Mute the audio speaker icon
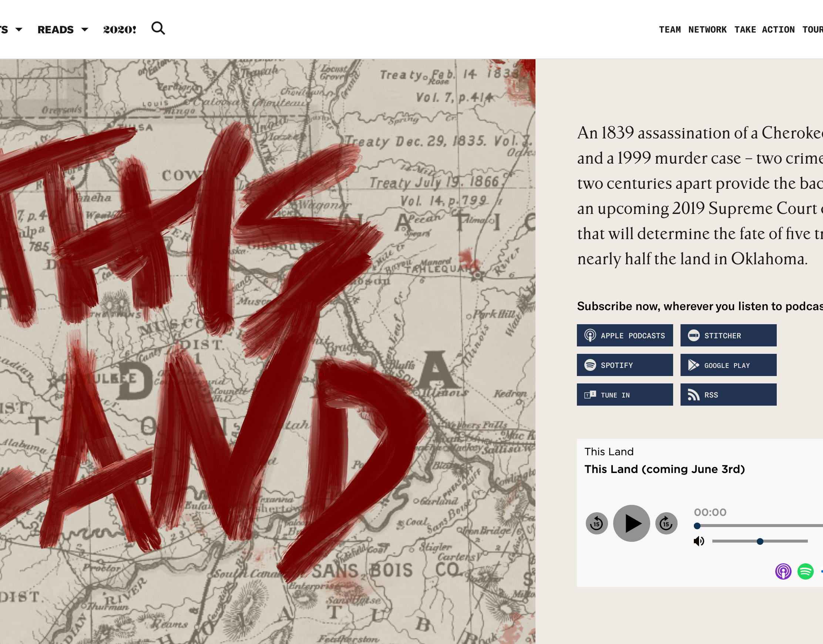Image resolution: width=823 pixels, height=644 pixels. coord(699,541)
